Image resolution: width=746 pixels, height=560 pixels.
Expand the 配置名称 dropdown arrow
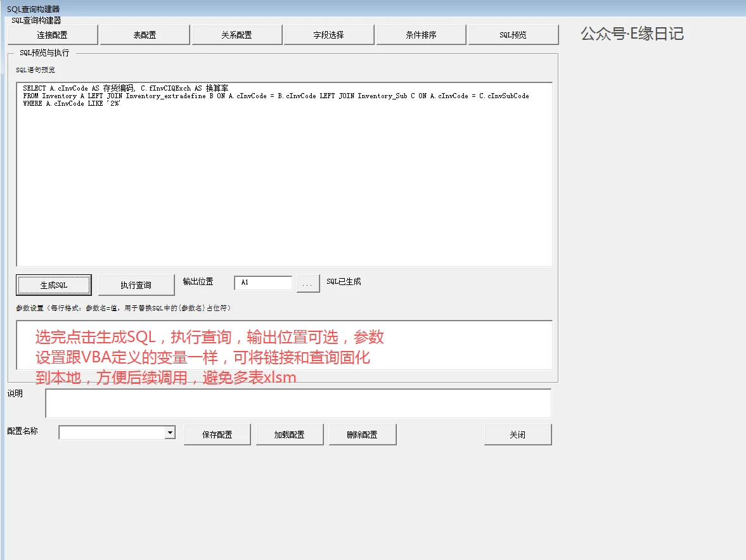170,432
